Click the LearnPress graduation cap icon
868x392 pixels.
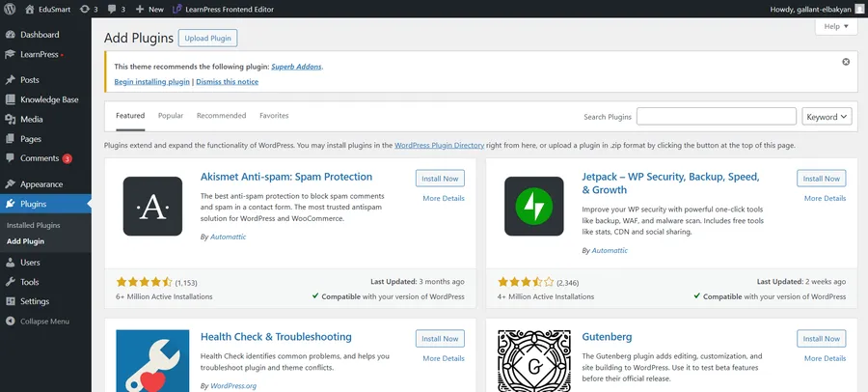pyautogui.click(x=10, y=54)
